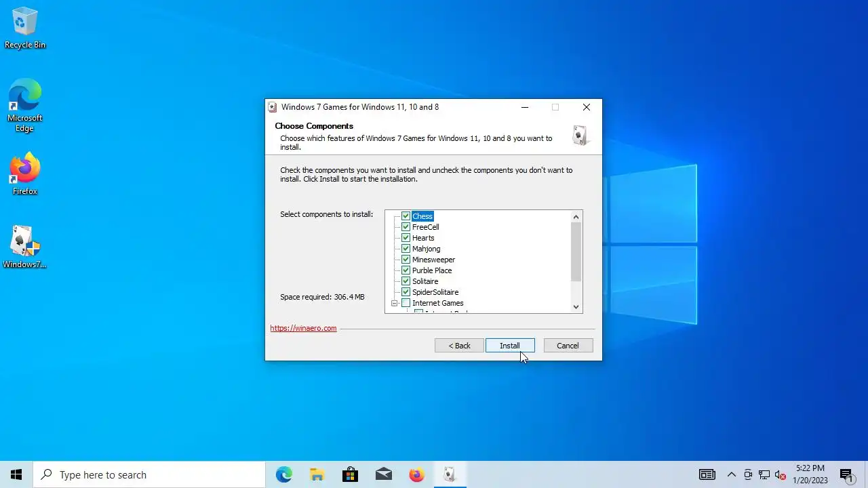The image size is (868, 488).
Task: Collapse the Internet Games tree node
Action: [394, 303]
